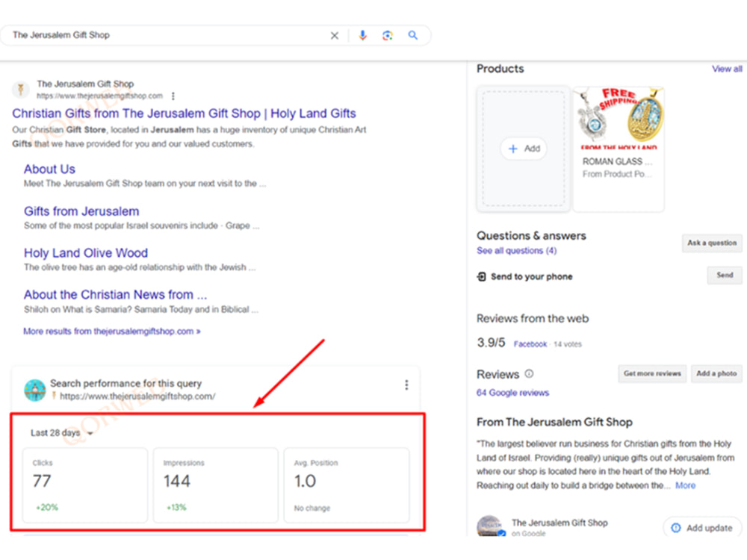Screen dimensions: 747x560
Task: Click Send to your phone icon
Action: tap(482, 277)
